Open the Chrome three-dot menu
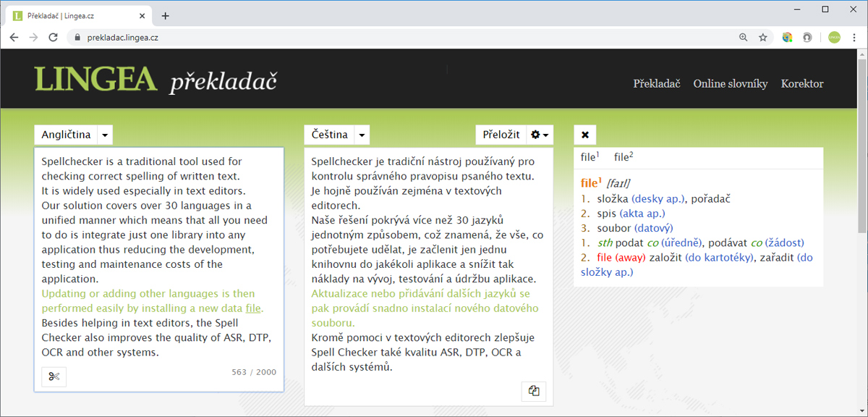Image resolution: width=868 pixels, height=417 pixels. pyautogui.click(x=856, y=38)
